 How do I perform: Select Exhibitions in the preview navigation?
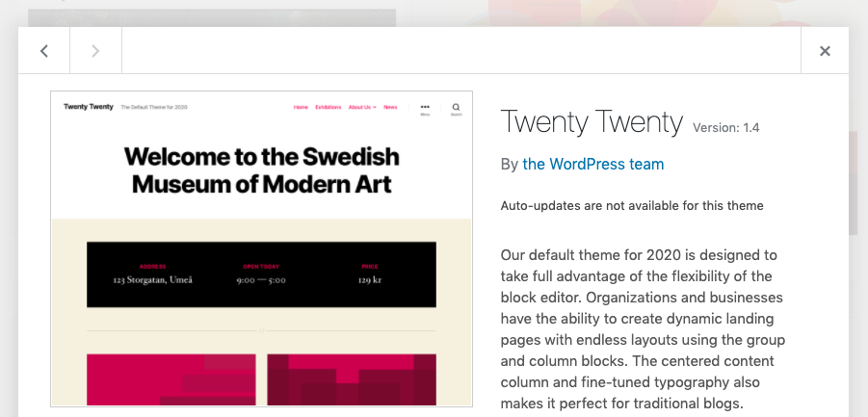coord(328,107)
